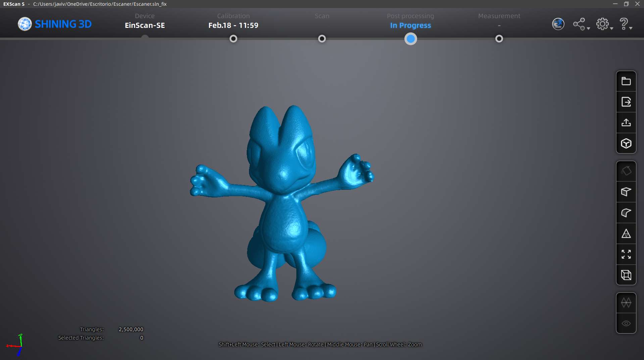The image size is (644, 360).
Task: Open the folder icon in right toolbar
Action: [626, 81]
